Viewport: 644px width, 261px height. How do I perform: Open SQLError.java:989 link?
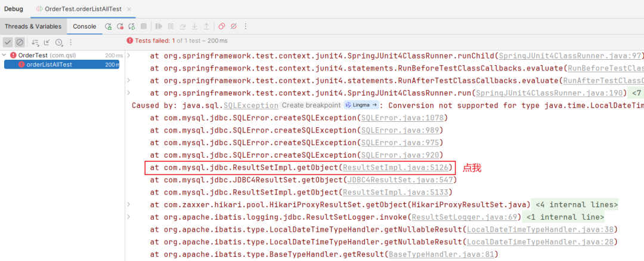point(400,130)
